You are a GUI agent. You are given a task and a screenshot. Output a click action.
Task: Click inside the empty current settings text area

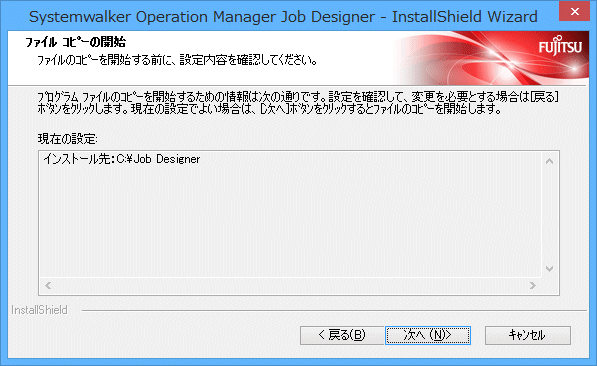point(290,221)
